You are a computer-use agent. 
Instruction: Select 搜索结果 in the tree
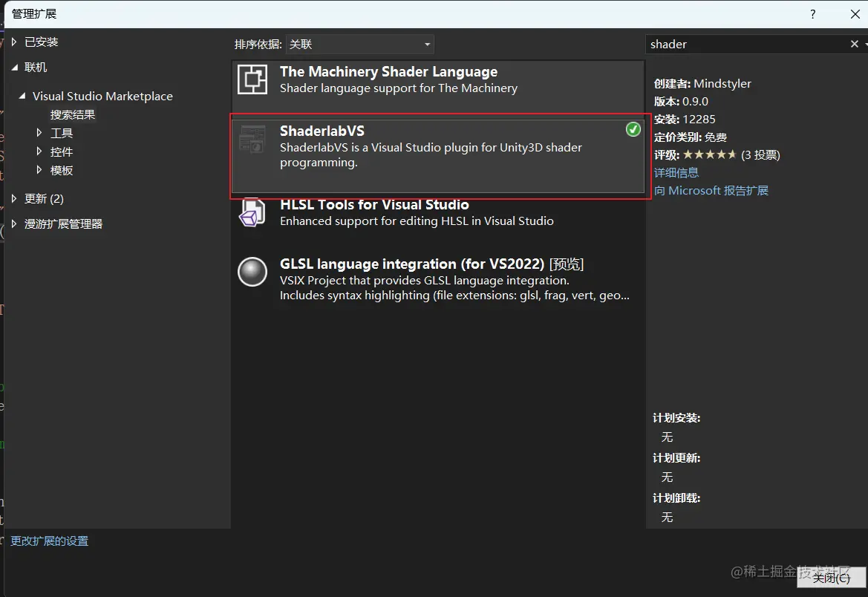73,114
